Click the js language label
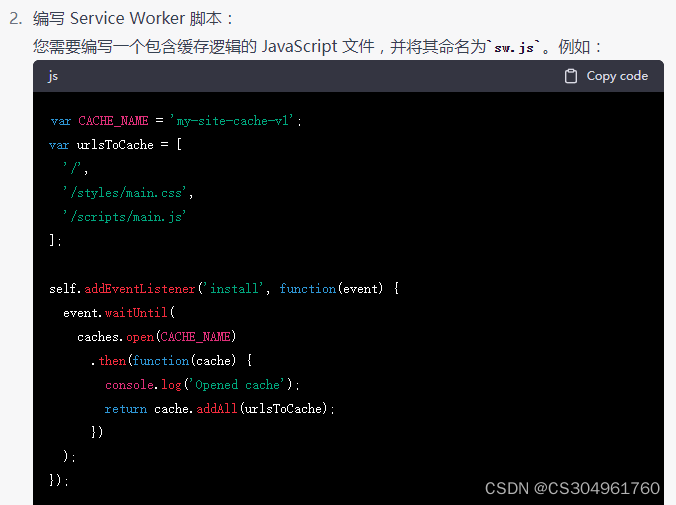Screen dimensions: 676x505 [x=53, y=76]
